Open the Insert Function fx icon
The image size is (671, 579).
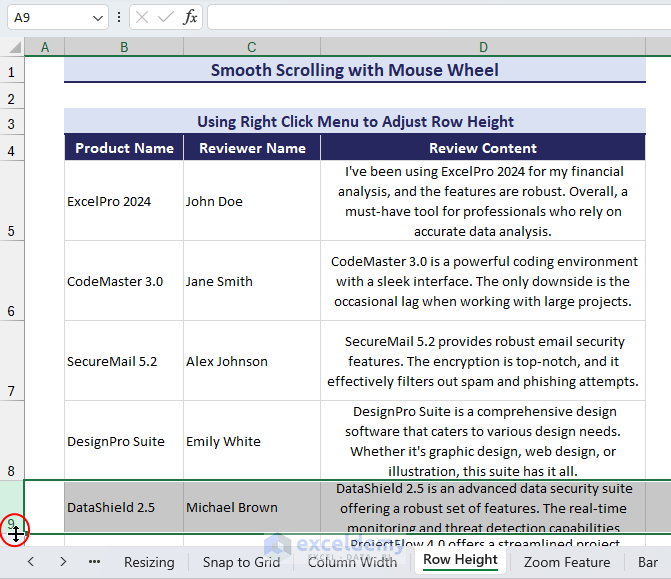pos(190,18)
